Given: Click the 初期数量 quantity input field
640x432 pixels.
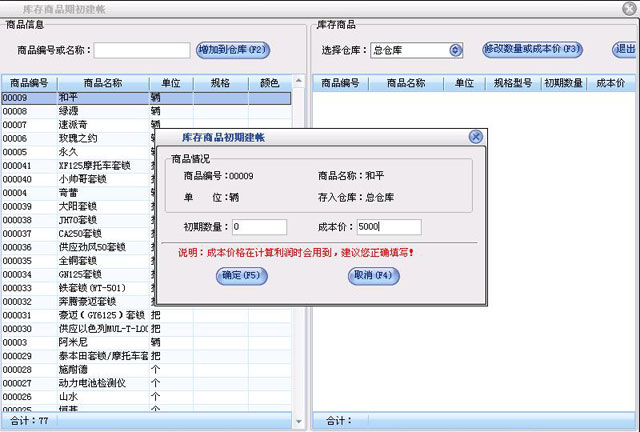Looking at the screenshot, I should pos(258,227).
